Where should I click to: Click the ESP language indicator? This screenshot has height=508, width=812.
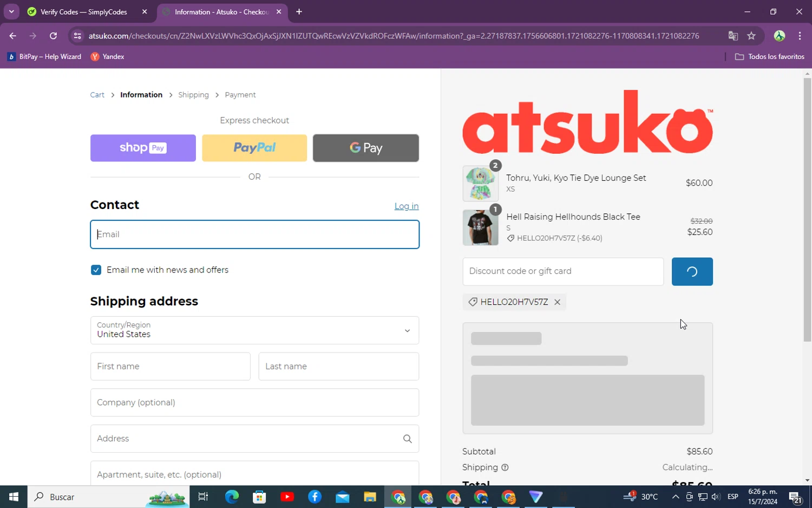tap(733, 497)
